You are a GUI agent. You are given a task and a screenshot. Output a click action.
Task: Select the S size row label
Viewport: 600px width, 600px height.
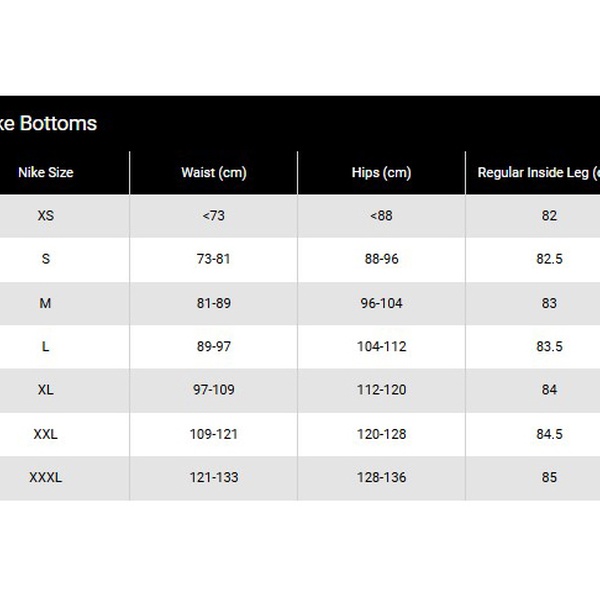(x=46, y=259)
